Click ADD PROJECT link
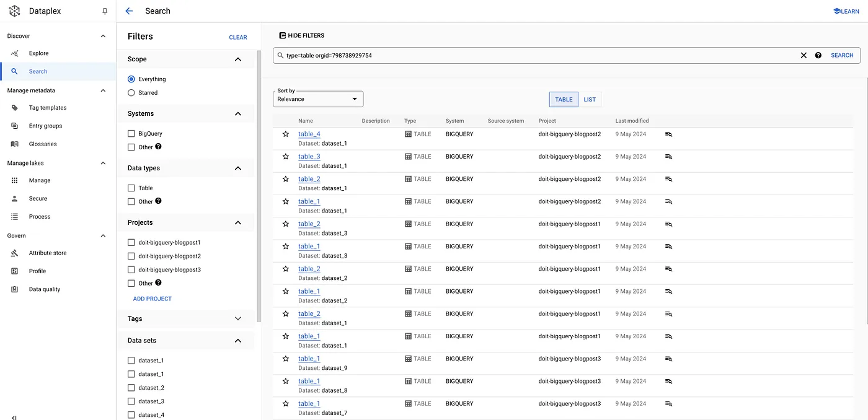Viewport: 868px width, 420px height. tap(153, 299)
